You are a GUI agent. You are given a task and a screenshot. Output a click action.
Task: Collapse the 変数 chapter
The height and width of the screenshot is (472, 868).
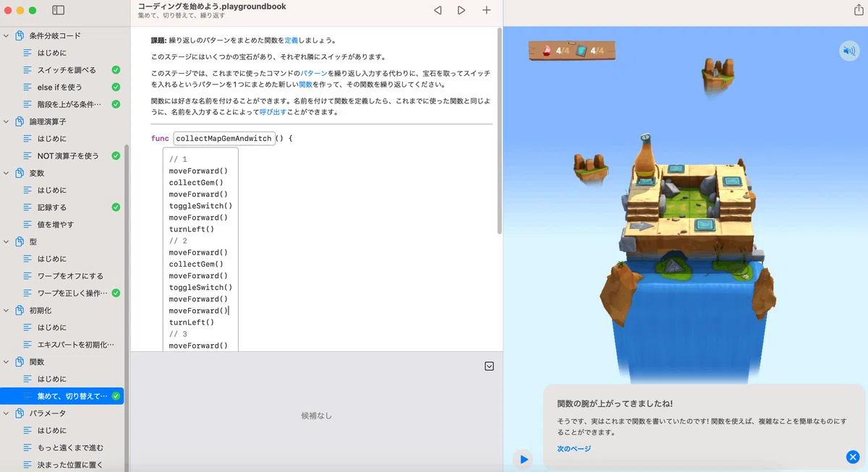click(7, 173)
